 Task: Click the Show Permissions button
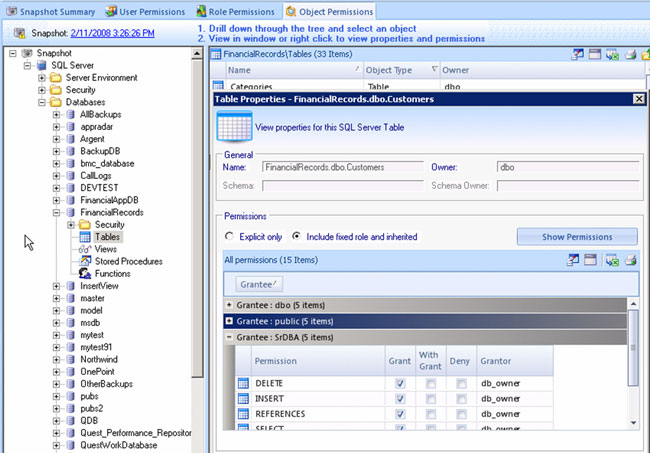pyautogui.click(x=577, y=237)
